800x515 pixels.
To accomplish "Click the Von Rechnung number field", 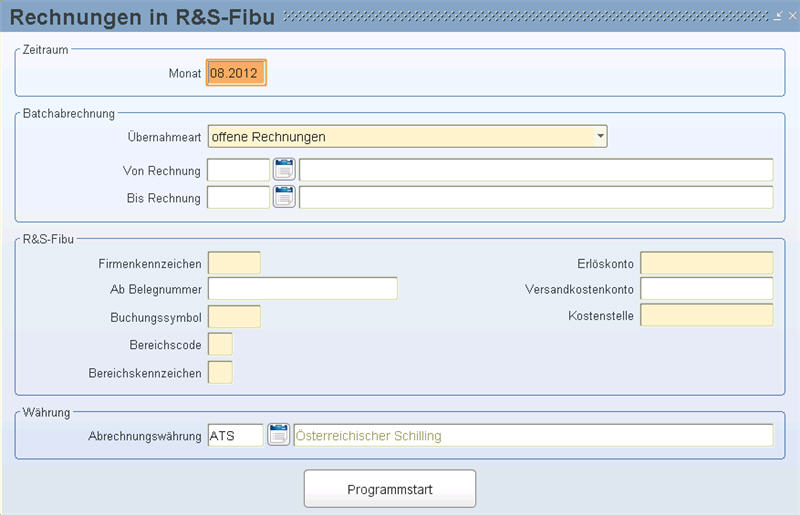I will click(238, 170).
